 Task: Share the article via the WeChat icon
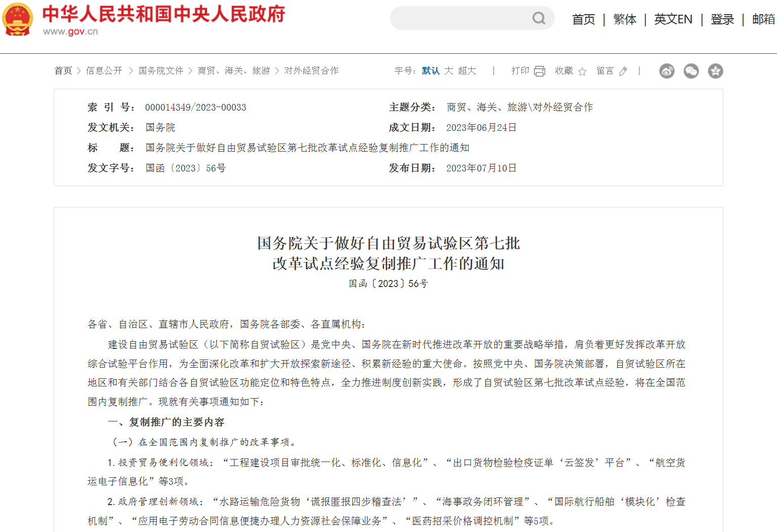click(691, 71)
